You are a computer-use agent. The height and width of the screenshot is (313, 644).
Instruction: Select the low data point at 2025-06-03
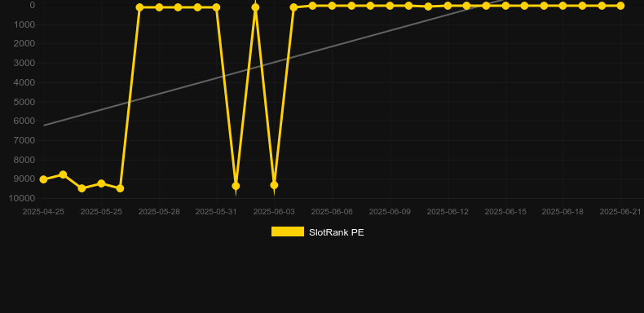(x=274, y=185)
